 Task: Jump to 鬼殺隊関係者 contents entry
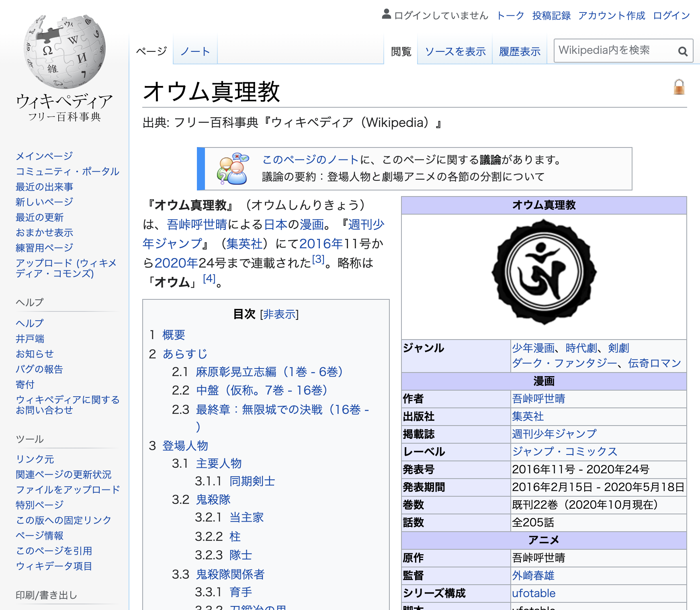pos(230,574)
